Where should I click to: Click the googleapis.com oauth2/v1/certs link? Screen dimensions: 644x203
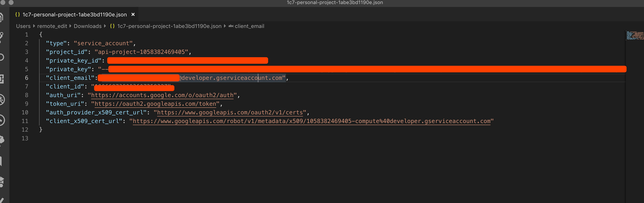[230, 113]
